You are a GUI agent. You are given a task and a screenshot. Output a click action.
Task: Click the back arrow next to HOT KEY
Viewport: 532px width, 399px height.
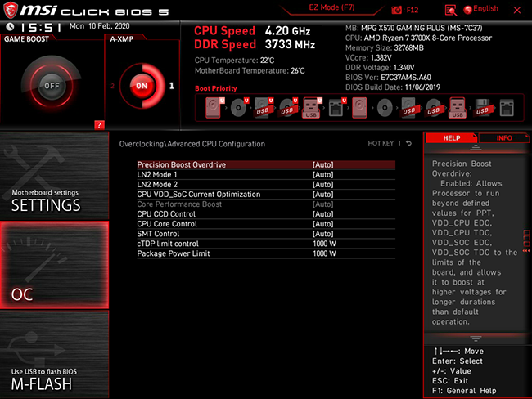point(409,143)
